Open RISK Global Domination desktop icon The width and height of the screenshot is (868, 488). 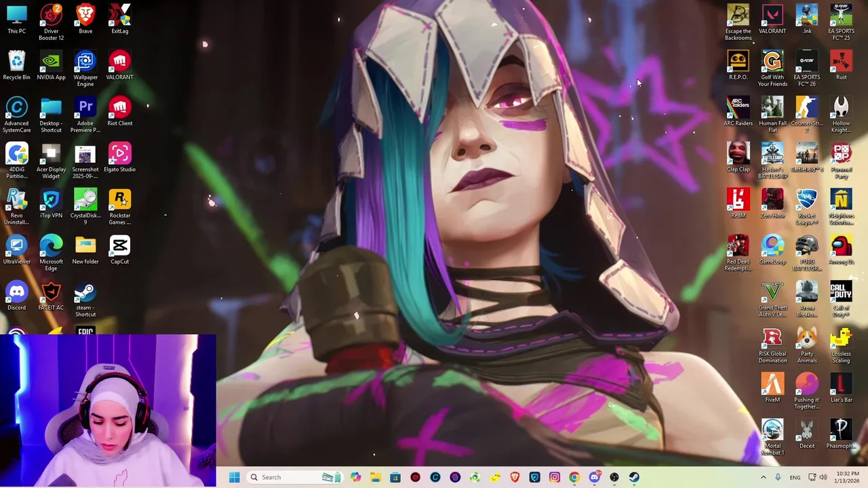(772, 345)
